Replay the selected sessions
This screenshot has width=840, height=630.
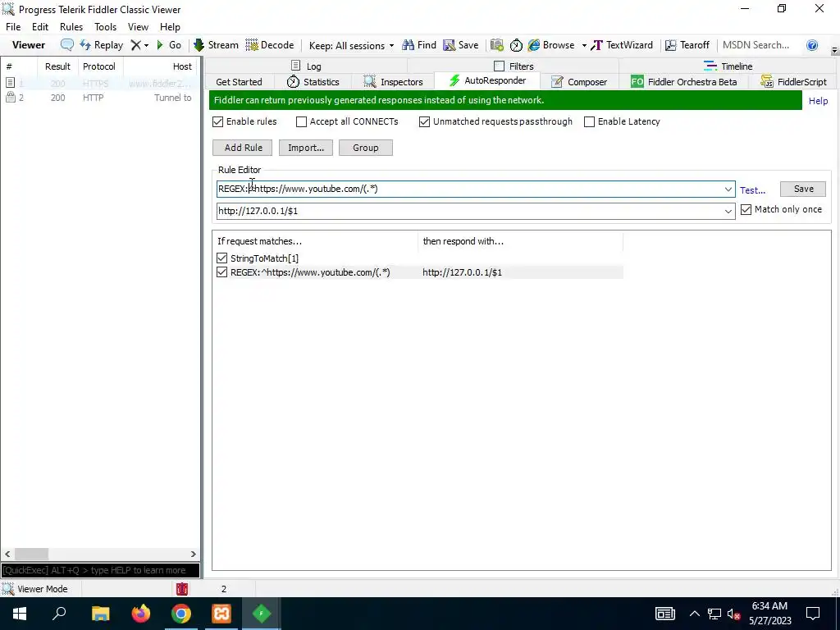click(101, 45)
